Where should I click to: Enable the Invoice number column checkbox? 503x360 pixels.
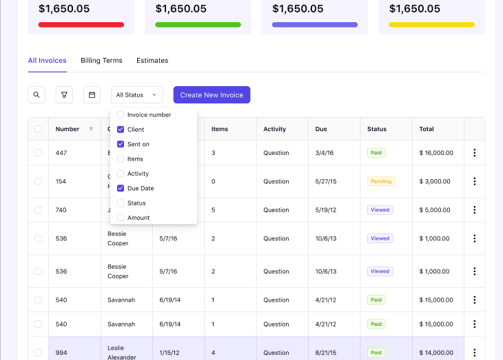tap(121, 115)
